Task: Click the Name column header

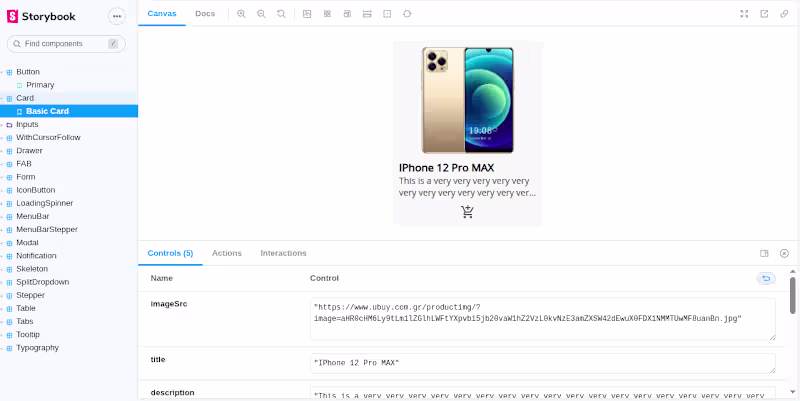Action: (162, 279)
